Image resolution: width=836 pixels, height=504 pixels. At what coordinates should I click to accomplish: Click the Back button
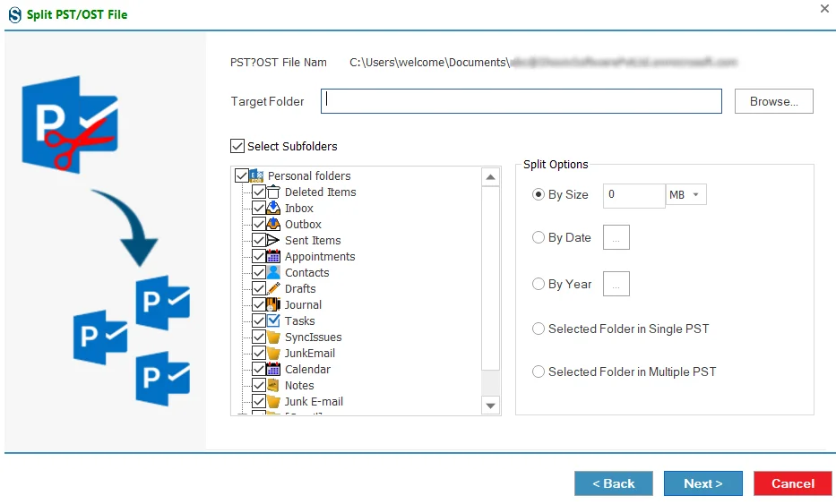coord(613,483)
